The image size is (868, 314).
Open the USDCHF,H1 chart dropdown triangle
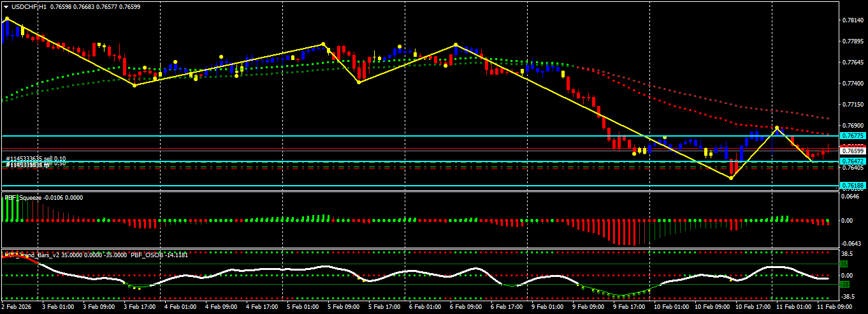pyautogui.click(x=6, y=6)
